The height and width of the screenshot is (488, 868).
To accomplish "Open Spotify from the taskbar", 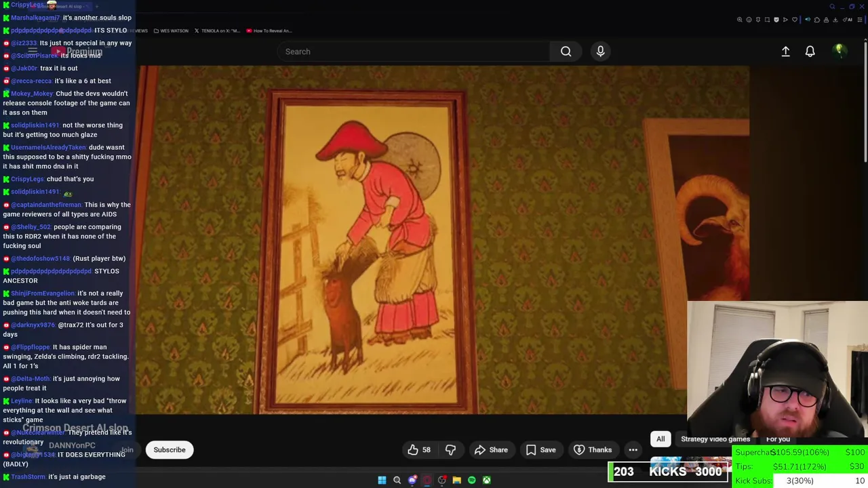I will 471,480.
